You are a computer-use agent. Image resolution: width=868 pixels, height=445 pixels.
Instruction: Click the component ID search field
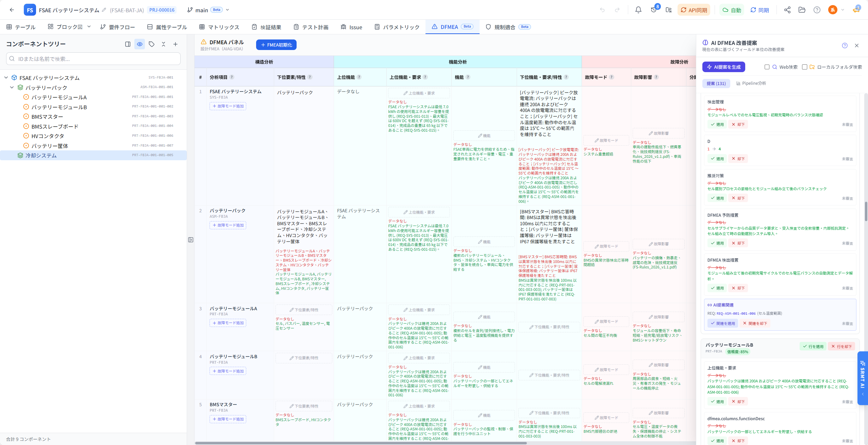pyautogui.click(x=94, y=59)
